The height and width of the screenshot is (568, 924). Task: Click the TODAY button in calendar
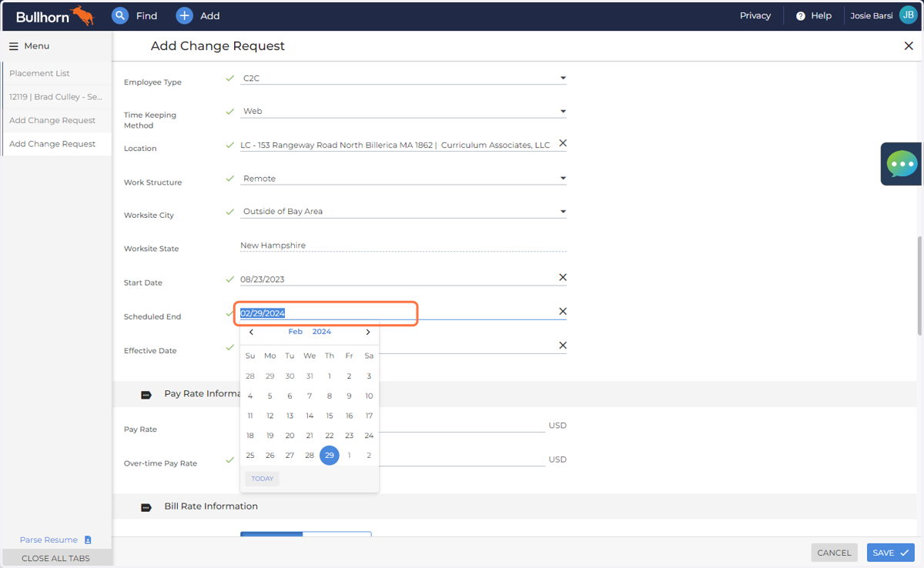click(263, 479)
